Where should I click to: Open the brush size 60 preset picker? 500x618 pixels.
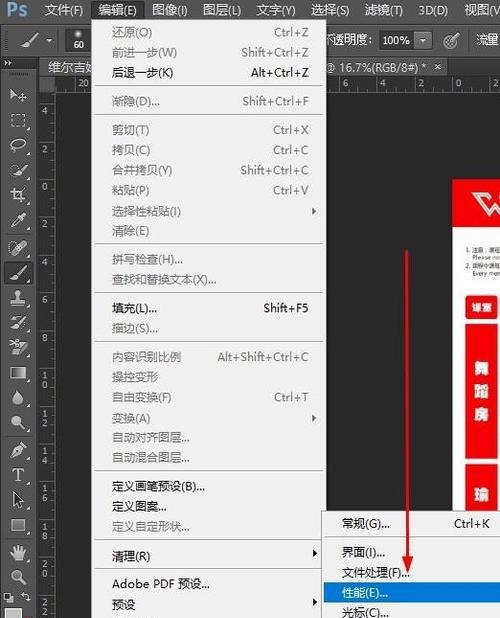[78, 40]
